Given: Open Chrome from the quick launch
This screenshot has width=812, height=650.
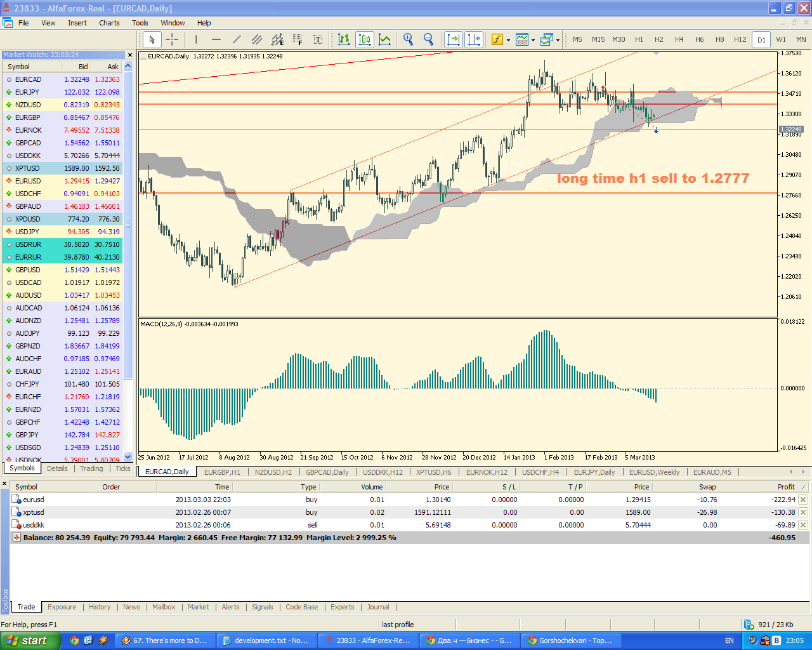Looking at the screenshot, I should pyautogui.click(x=74, y=640).
